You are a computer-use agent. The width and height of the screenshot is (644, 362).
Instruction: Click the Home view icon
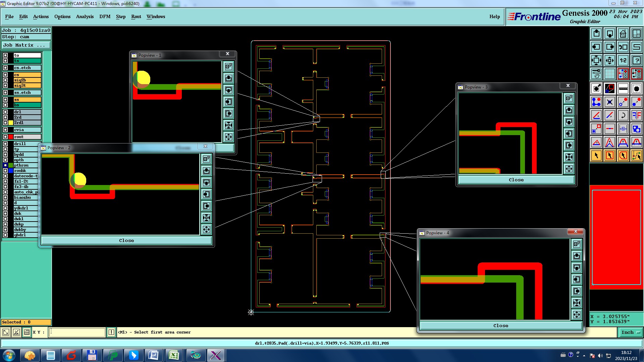pyautogui.click(x=623, y=34)
